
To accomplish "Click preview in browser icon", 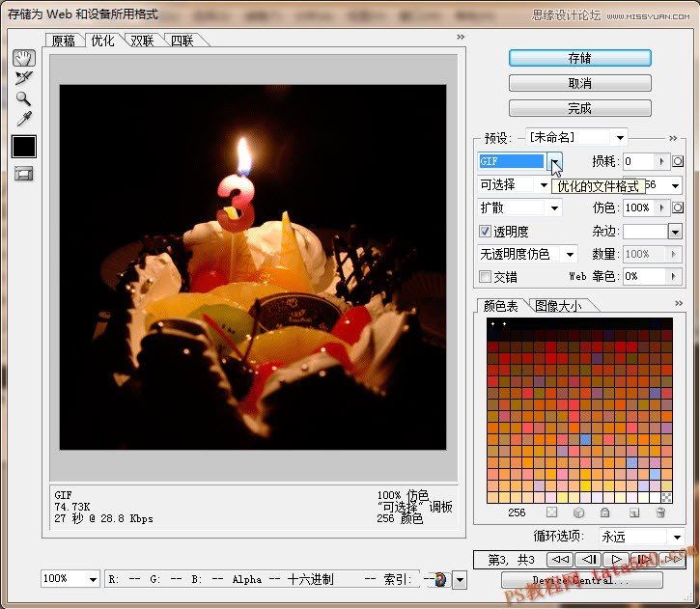I will (x=439, y=579).
